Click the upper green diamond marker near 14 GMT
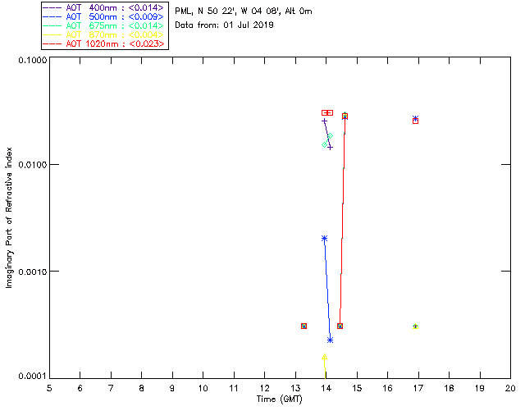525x420 pixels. coord(330,135)
